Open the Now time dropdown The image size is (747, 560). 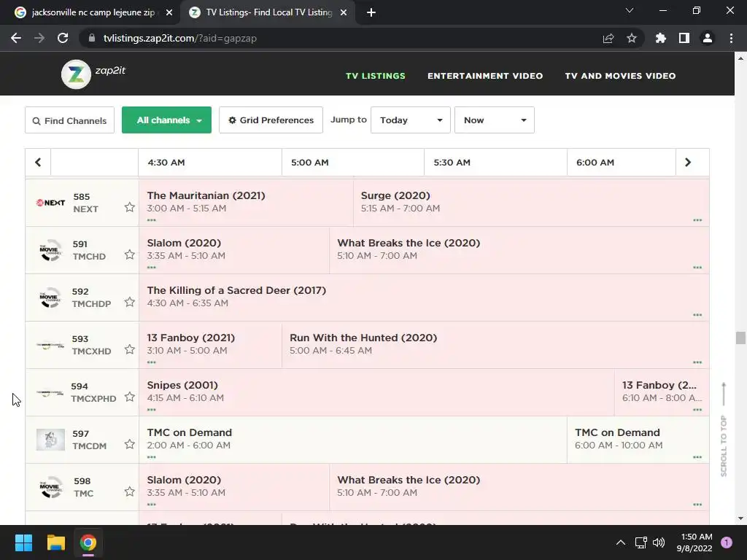[495, 120]
